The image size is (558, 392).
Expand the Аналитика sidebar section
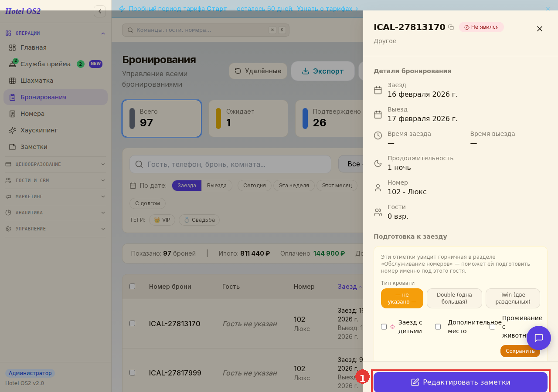click(x=55, y=213)
